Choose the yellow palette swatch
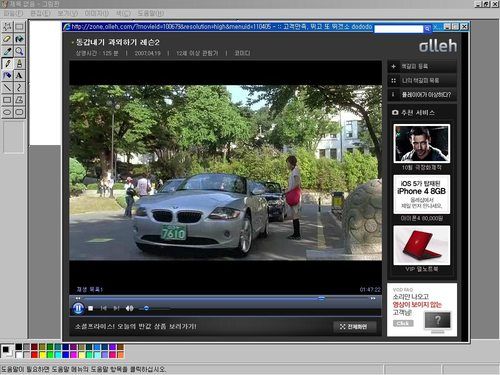Image resolution: width=500 pixels, height=375 pixels. [42, 355]
